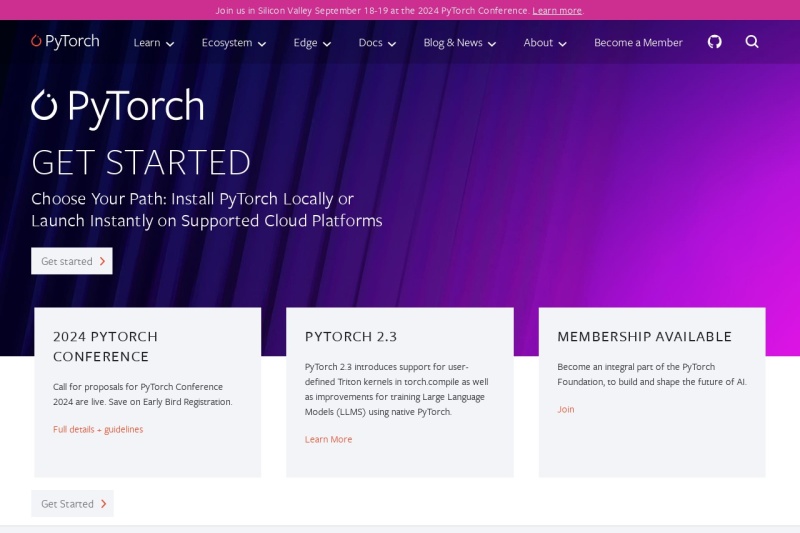Viewport: 800px width, 533px height.
Task: Click the GET STARTED hero heading
Action: click(x=141, y=163)
